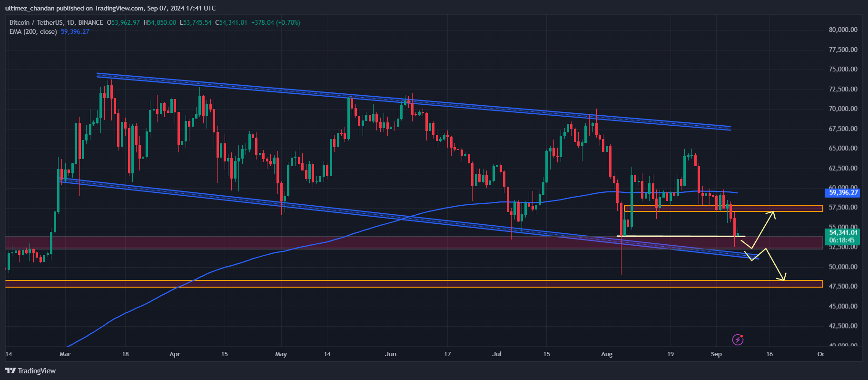Viewport: 868px width, 380px height.
Task: Click the Jul label on time axis
Action: click(497, 354)
